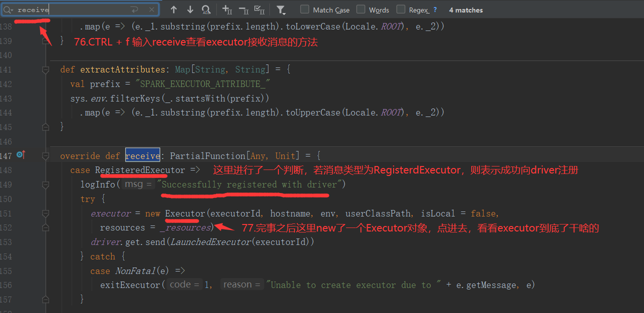Screen dimensions: 644x313
Task: Collapse the receive method fold at line 147
Action: 46,156
